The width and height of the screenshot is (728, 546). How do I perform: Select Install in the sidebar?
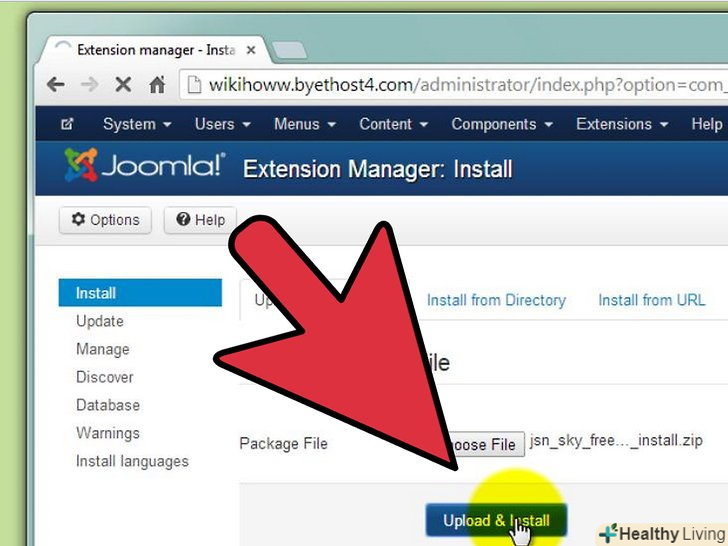pos(140,293)
